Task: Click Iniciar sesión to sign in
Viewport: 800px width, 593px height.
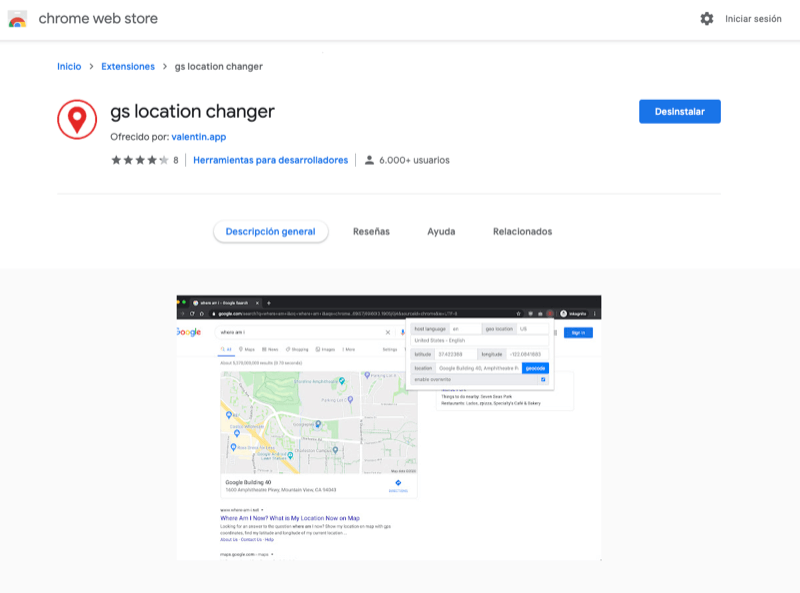Action: (x=753, y=19)
